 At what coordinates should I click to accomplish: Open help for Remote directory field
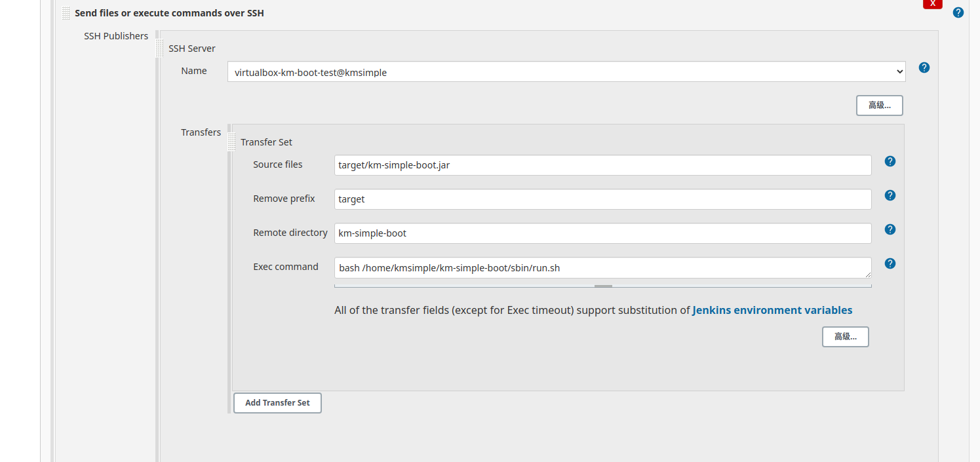tap(890, 229)
